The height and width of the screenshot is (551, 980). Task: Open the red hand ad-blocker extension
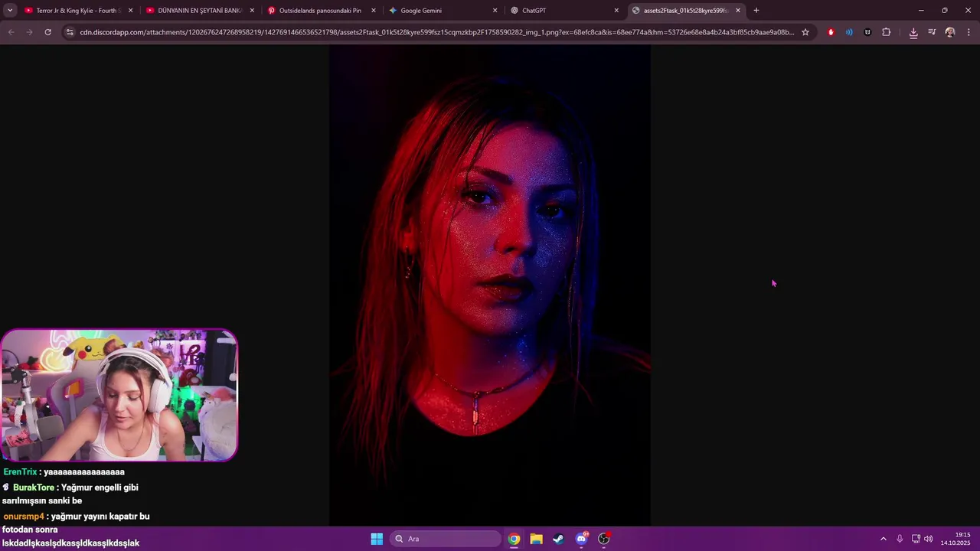(x=831, y=32)
